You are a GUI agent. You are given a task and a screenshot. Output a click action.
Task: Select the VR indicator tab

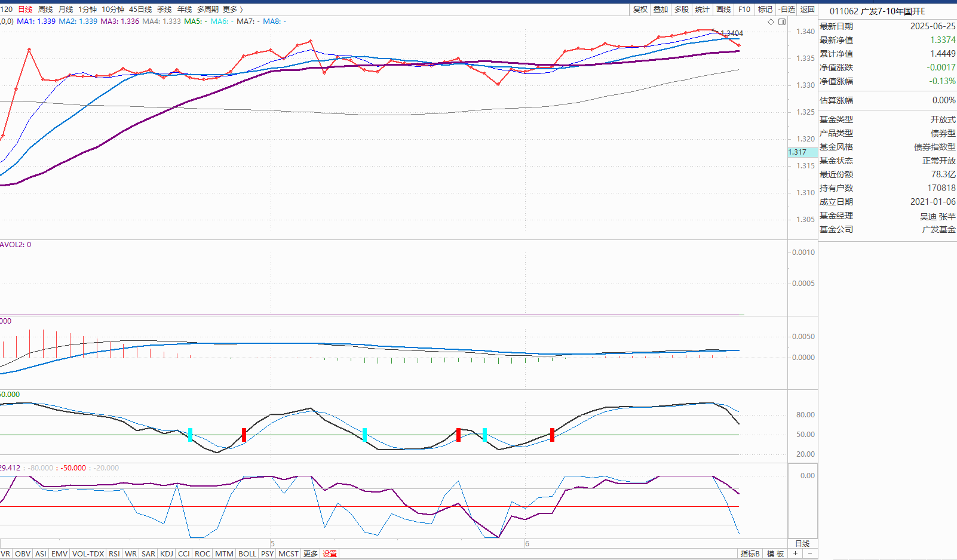click(x=5, y=554)
